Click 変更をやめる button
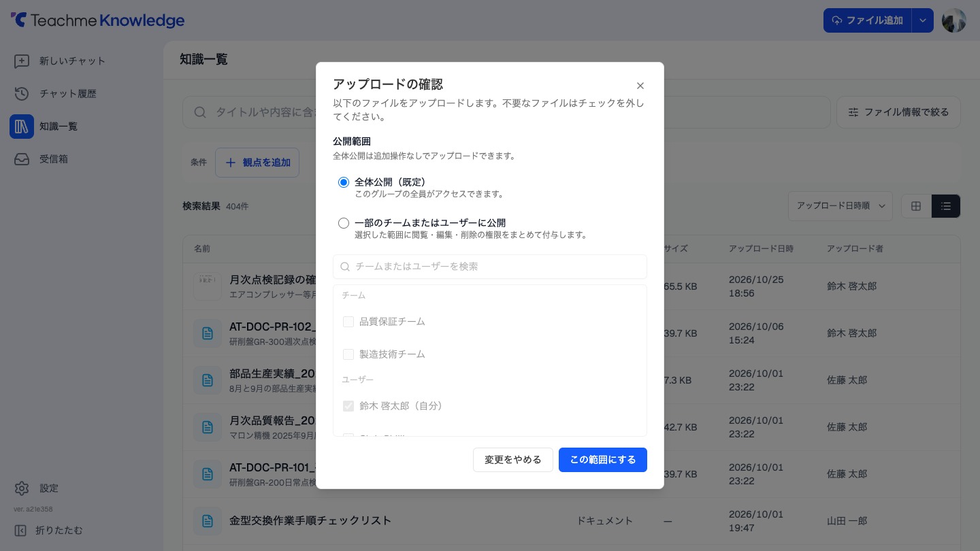Image resolution: width=980 pixels, height=551 pixels. pos(513,460)
